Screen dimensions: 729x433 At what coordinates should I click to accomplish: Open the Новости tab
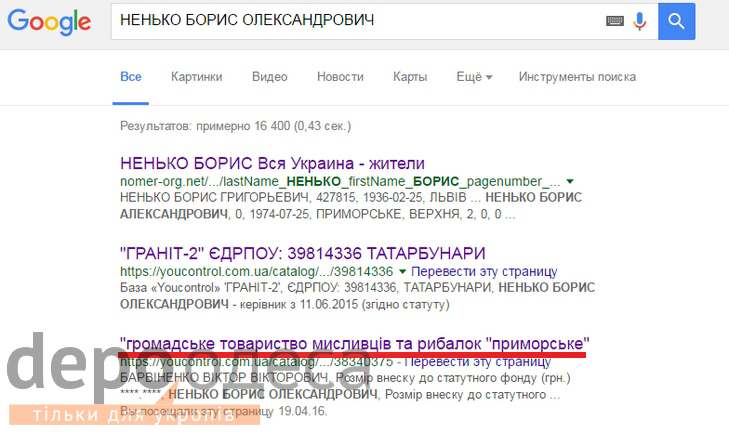(340, 77)
